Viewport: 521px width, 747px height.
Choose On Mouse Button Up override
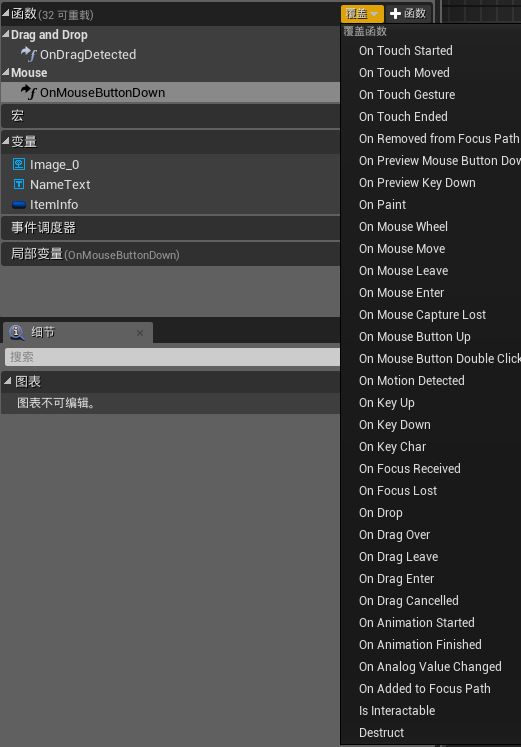click(415, 336)
